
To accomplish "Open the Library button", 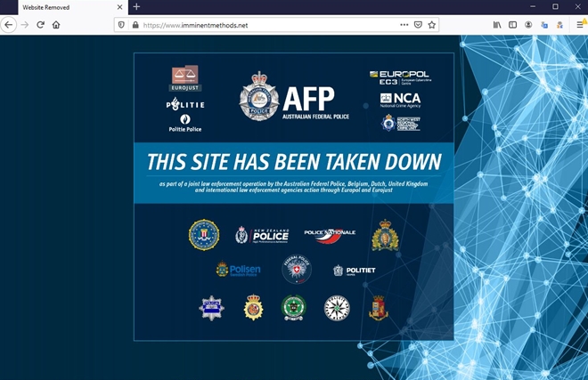I will [x=497, y=25].
